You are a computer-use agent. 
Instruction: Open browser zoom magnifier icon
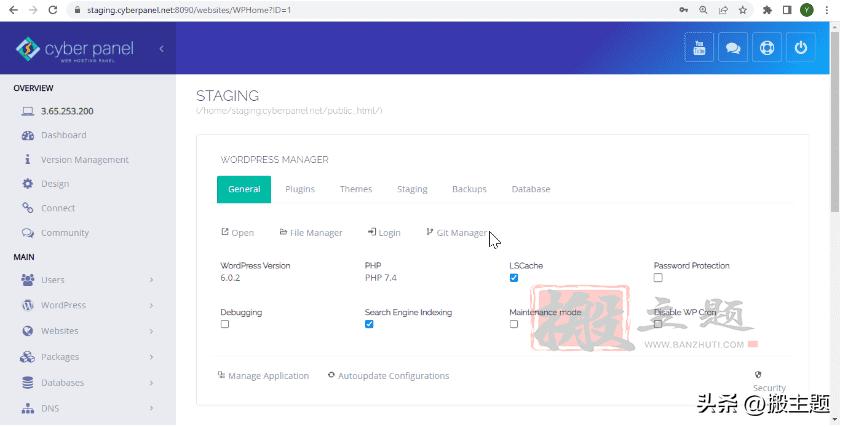tap(703, 10)
